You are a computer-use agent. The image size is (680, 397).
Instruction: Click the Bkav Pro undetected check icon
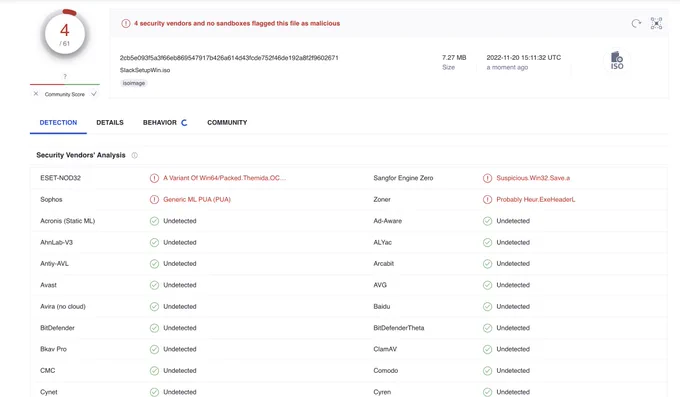tap(154, 349)
